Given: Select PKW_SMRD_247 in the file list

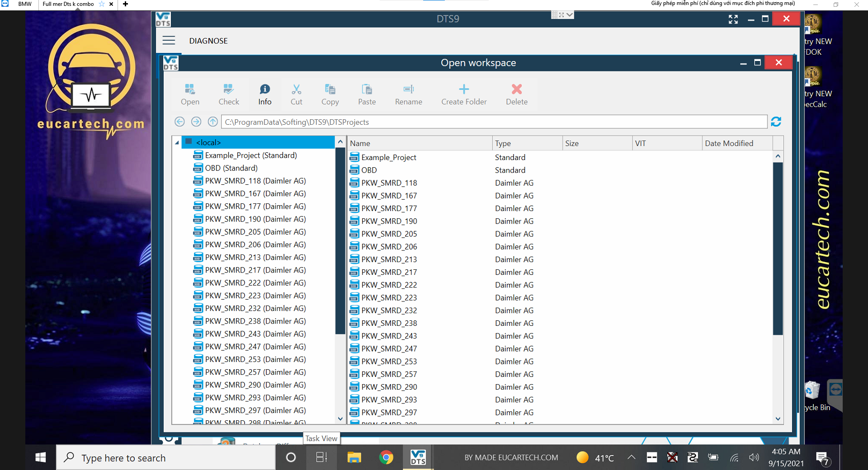Looking at the screenshot, I should pyautogui.click(x=389, y=348).
